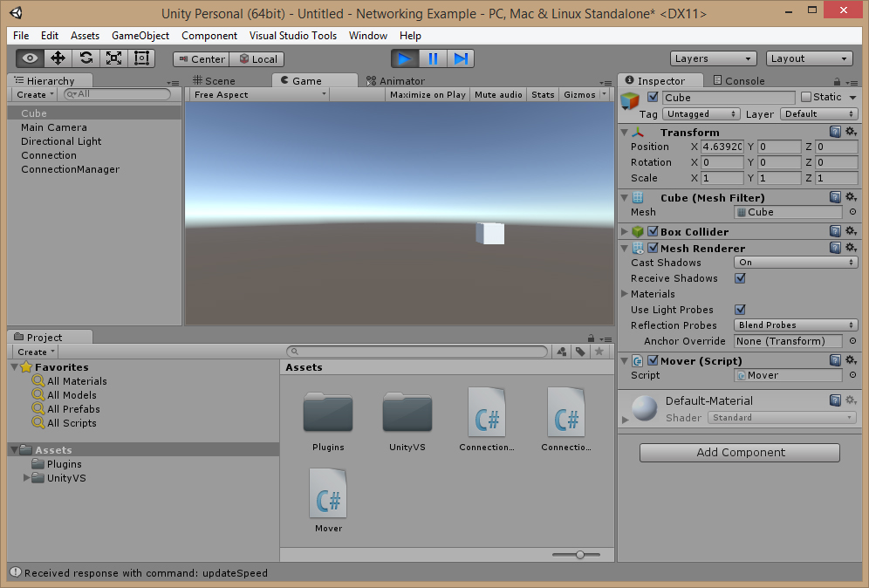Select the Hand view tool
Image resolution: width=869 pixels, height=588 pixels.
[30, 58]
